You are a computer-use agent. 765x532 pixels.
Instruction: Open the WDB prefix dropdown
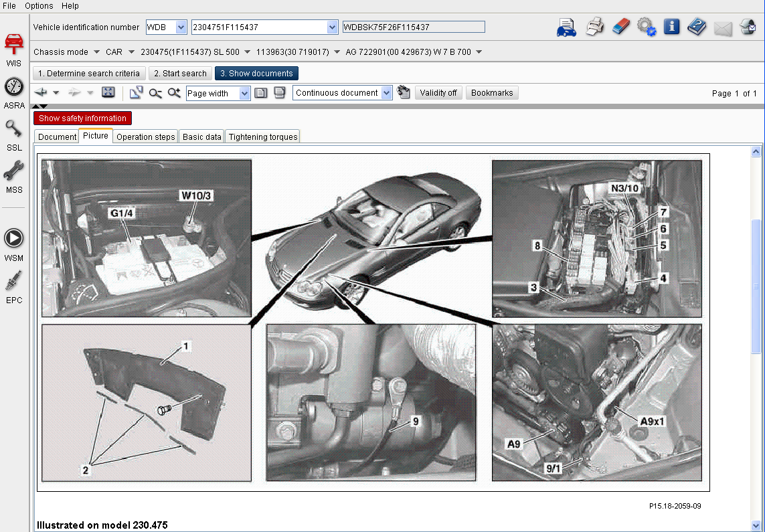(x=181, y=27)
